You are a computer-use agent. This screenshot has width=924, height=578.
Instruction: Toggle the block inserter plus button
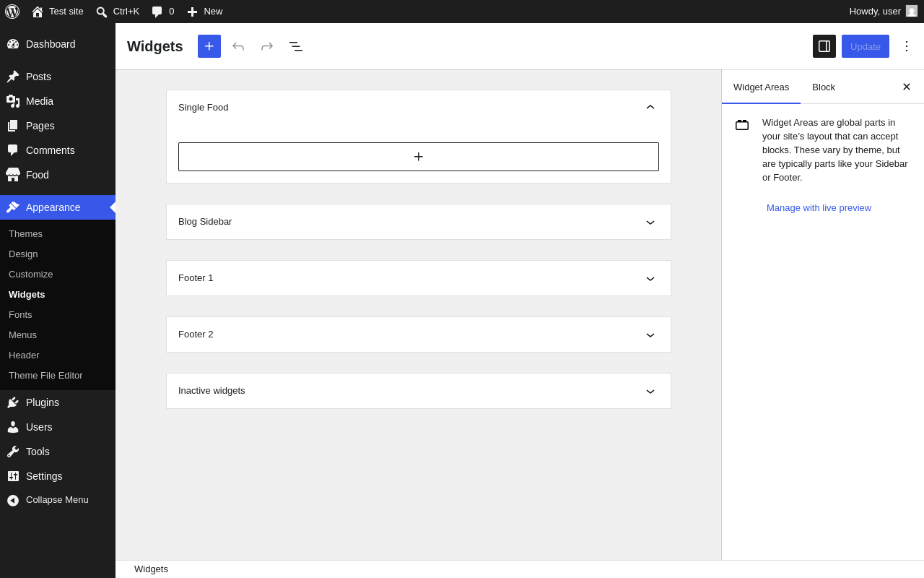point(209,46)
